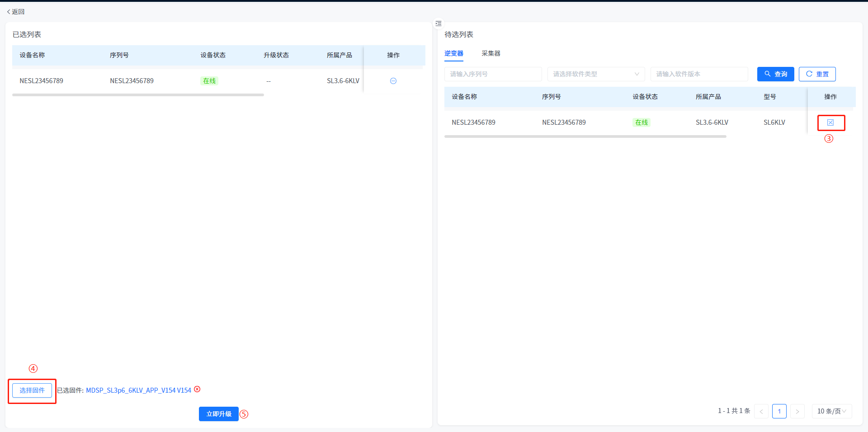Click the 选择固件 button
Screen dimensions: 868x432
(32, 390)
